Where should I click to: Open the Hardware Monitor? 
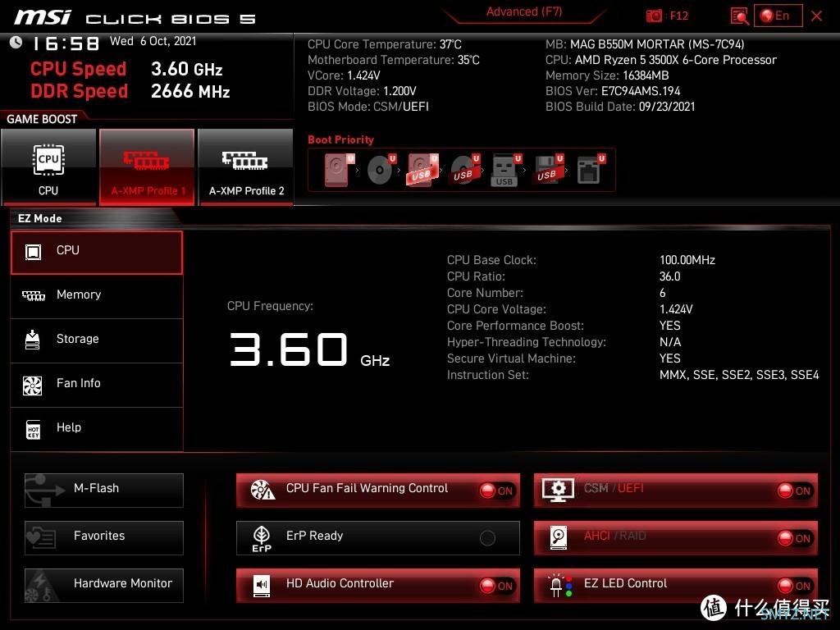104,585
